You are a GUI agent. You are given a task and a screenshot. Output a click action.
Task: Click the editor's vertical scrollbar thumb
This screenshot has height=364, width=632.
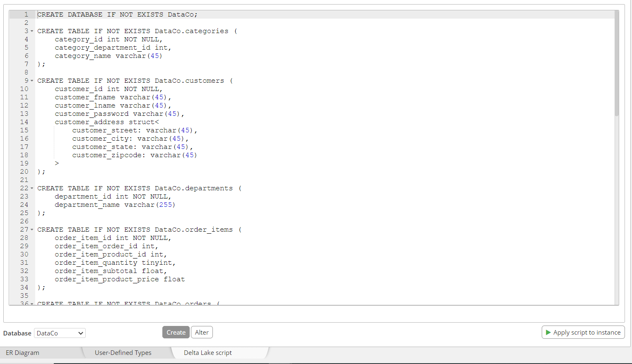click(x=616, y=62)
